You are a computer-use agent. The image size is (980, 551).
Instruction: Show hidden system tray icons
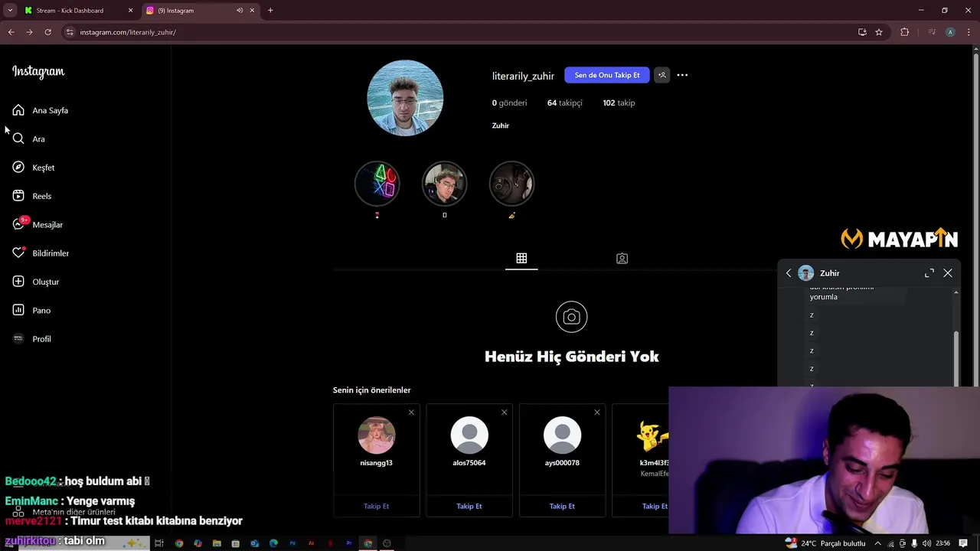pos(877,543)
